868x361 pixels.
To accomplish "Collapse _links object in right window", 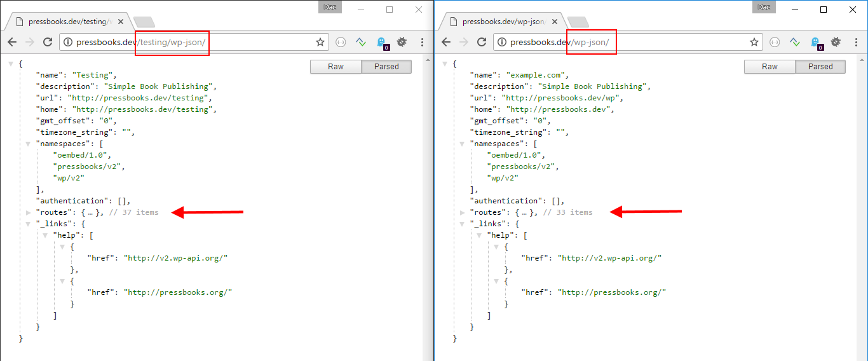I will (x=463, y=224).
